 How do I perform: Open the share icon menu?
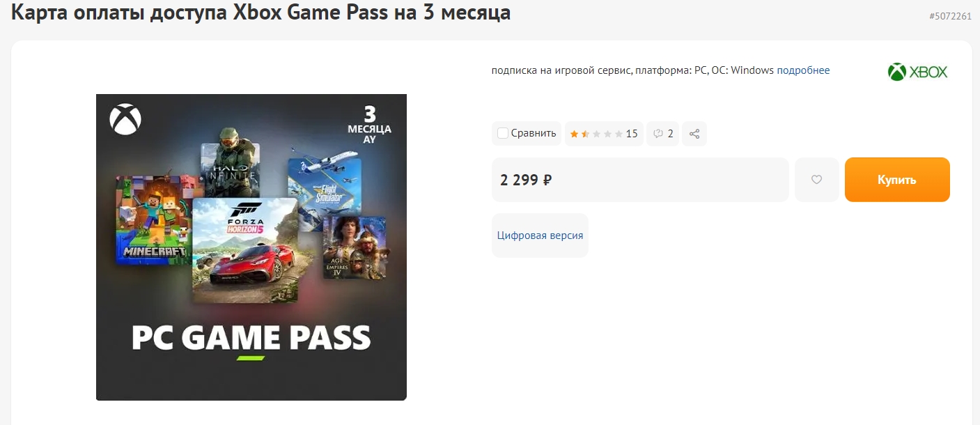click(694, 134)
